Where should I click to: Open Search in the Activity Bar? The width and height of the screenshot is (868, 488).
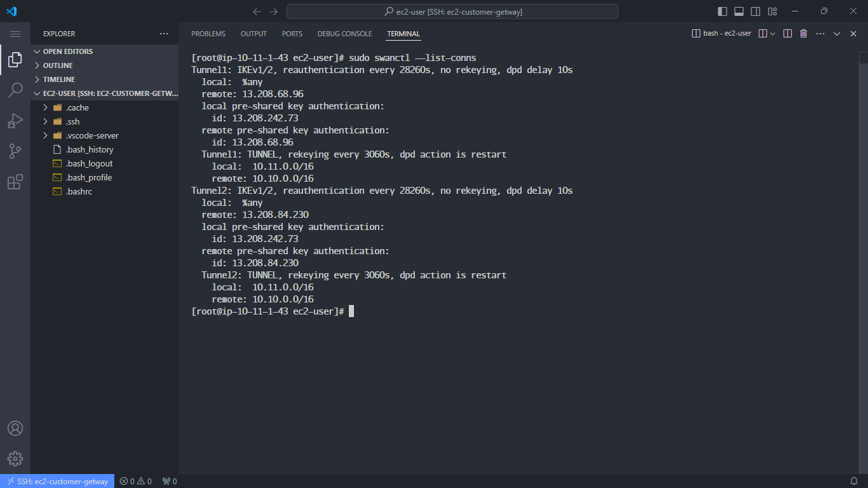pyautogui.click(x=15, y=90)
